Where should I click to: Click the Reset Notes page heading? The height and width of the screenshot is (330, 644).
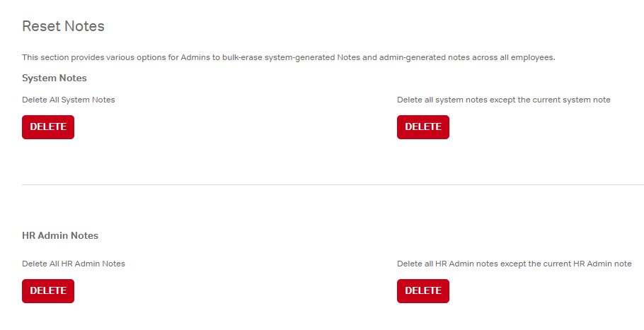pos(63,27)
